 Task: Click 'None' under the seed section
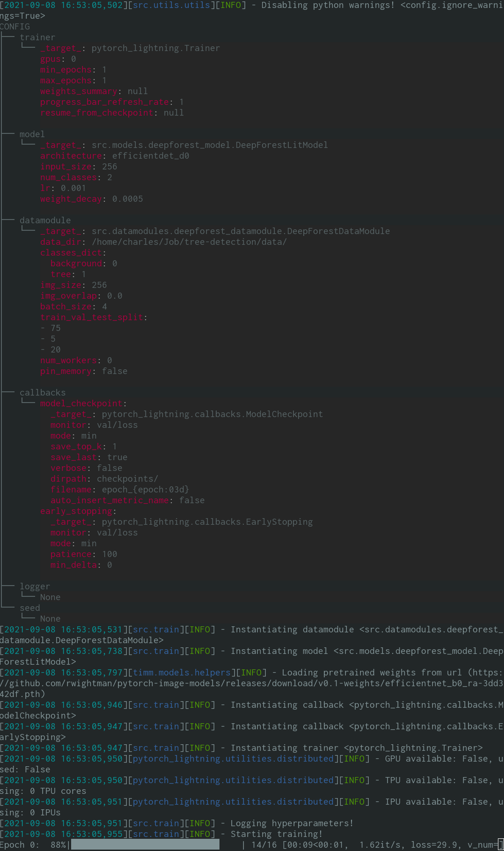(51, 619)
